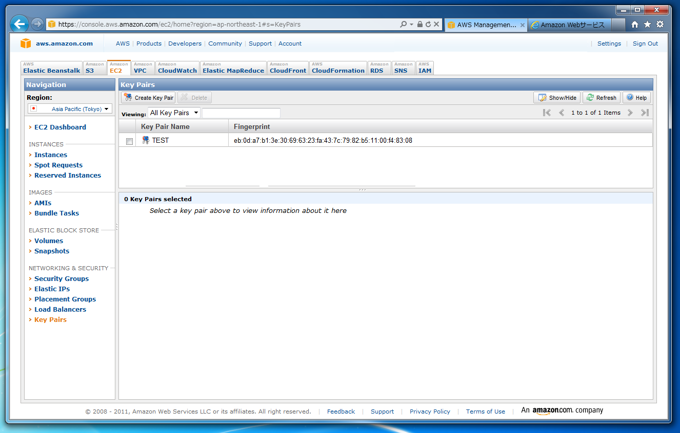This screenshot has width=680, height=433.
Task: Switch to the SNS tab
Action: [x=403, y=68]
